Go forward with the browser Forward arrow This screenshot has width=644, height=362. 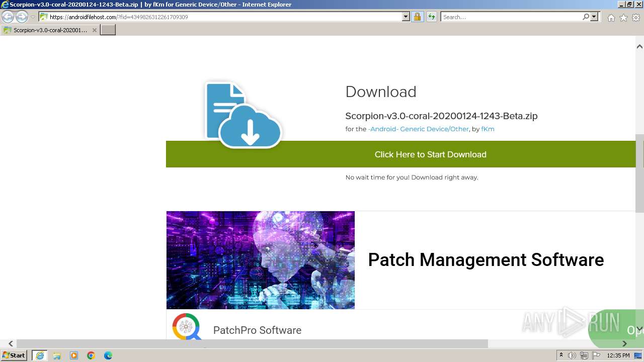pos(21,17)
